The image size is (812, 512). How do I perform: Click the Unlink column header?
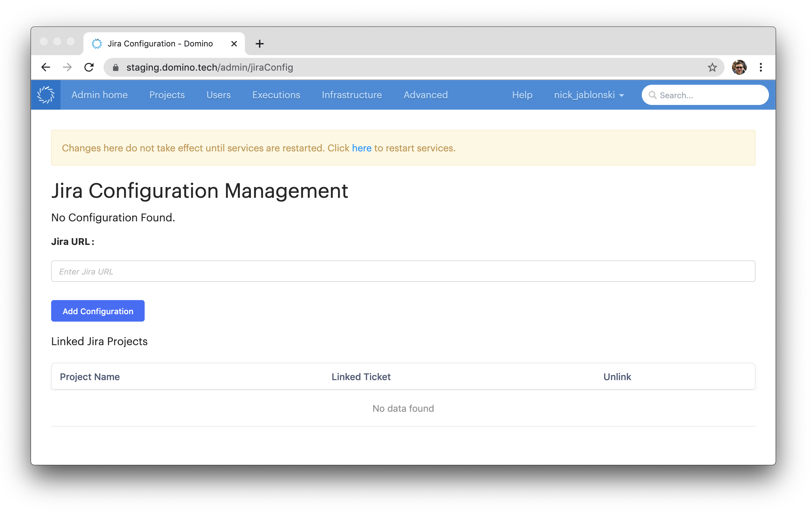click(x=617, y=377)
